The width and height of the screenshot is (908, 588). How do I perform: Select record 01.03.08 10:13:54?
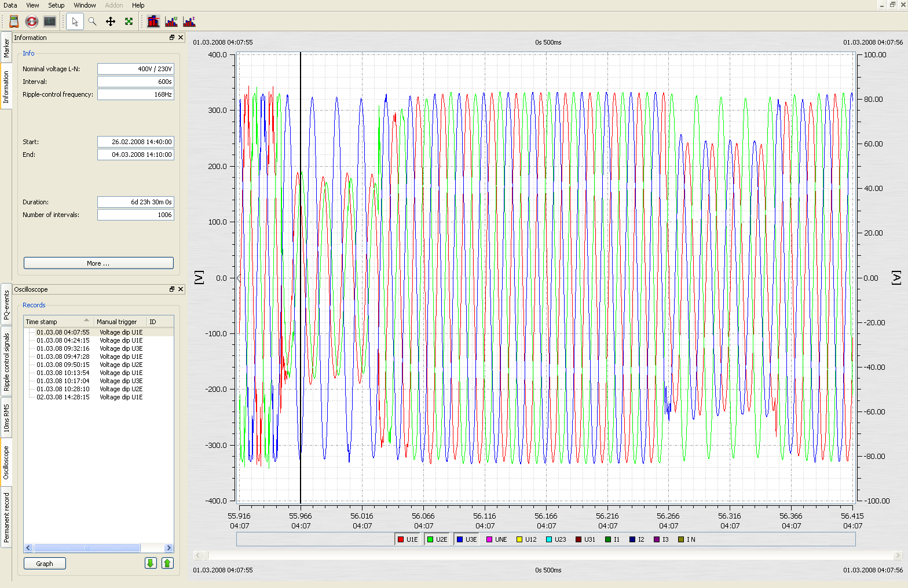(x=98, y=373)
